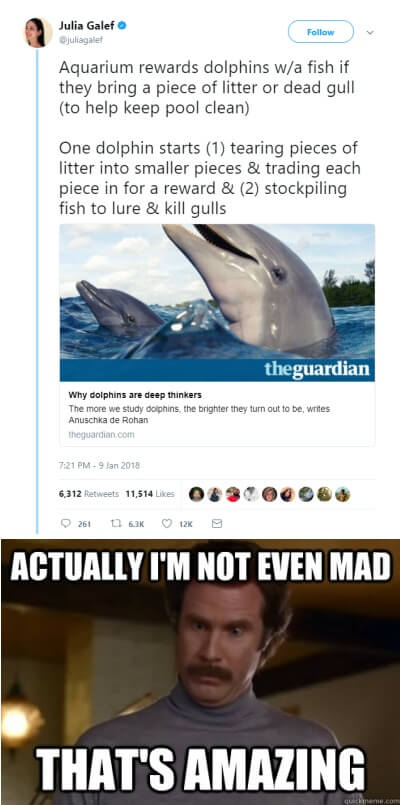Click the envelope direct message icon
This screenshot has width=400, height=805.
pyautogui.click(x=217, y=524)
